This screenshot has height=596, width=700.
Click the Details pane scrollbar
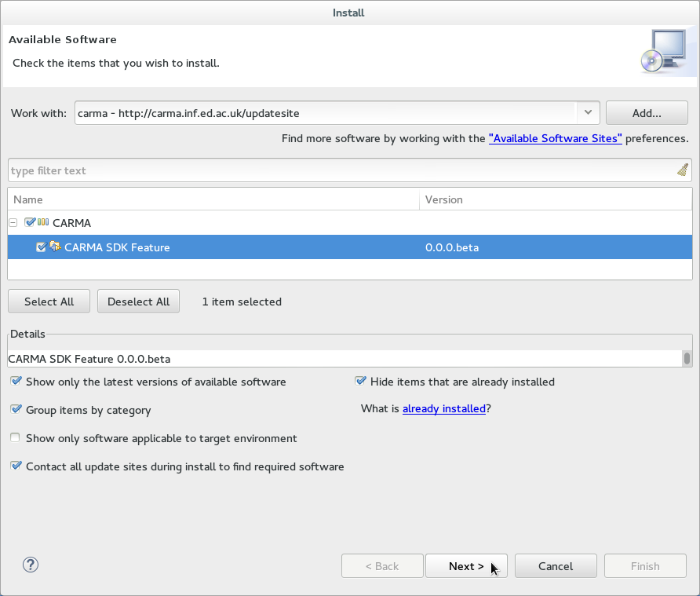click(x=687, y=358)
